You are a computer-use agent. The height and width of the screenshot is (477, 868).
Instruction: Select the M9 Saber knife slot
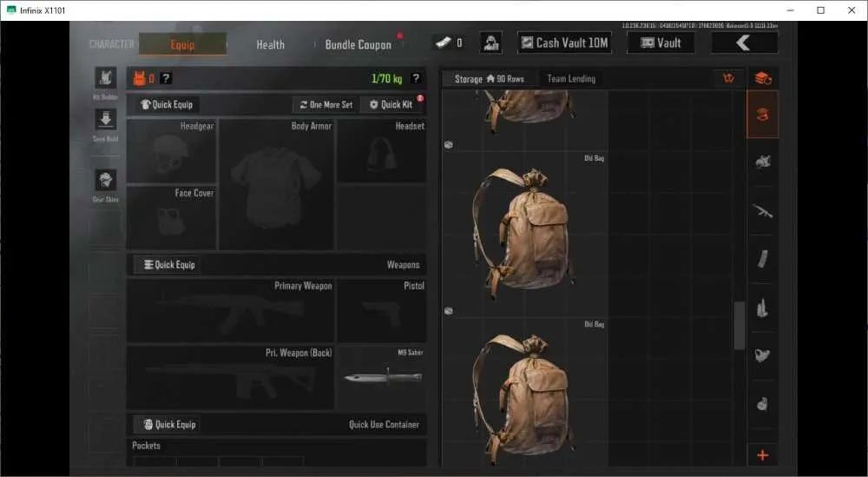(x=382, y=378)
